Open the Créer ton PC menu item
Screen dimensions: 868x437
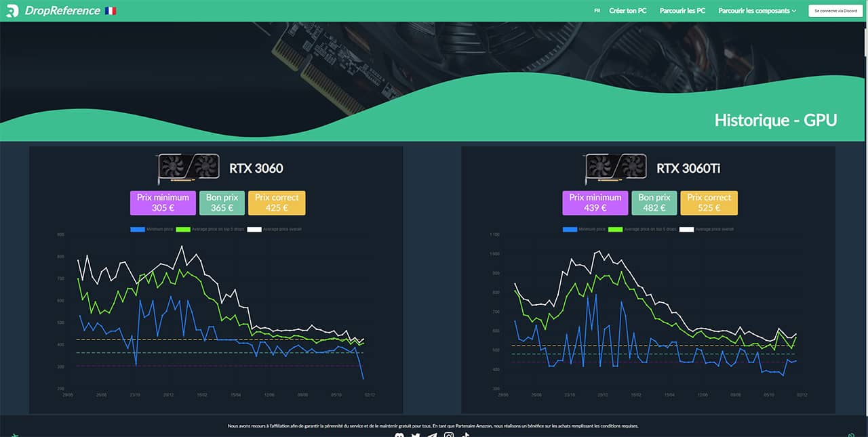pyautogui.click(x=628, y=11)
